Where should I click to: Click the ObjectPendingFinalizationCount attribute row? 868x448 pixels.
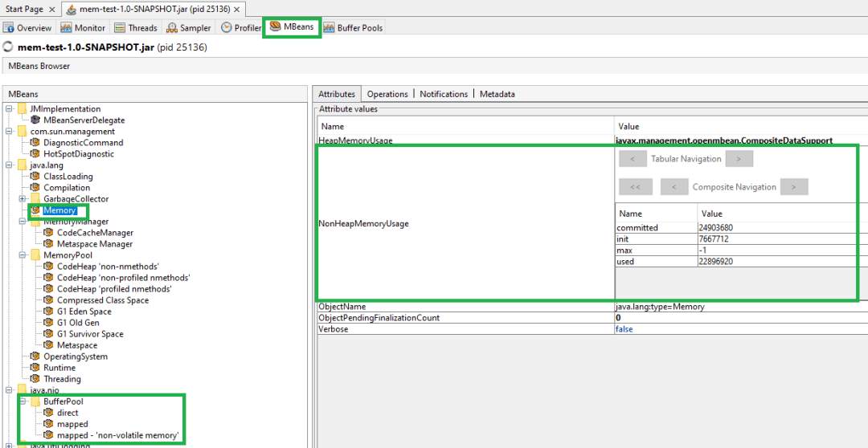point(592,317)
